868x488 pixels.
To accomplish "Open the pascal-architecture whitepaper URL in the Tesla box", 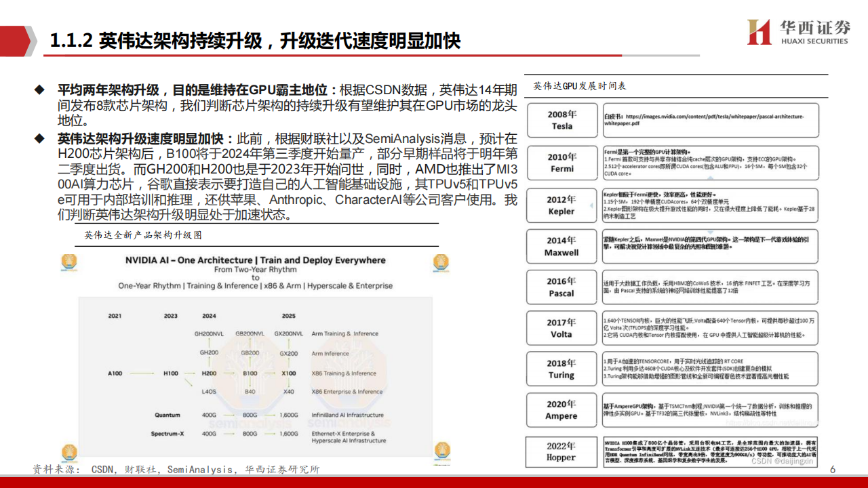I will coord(703,120).
